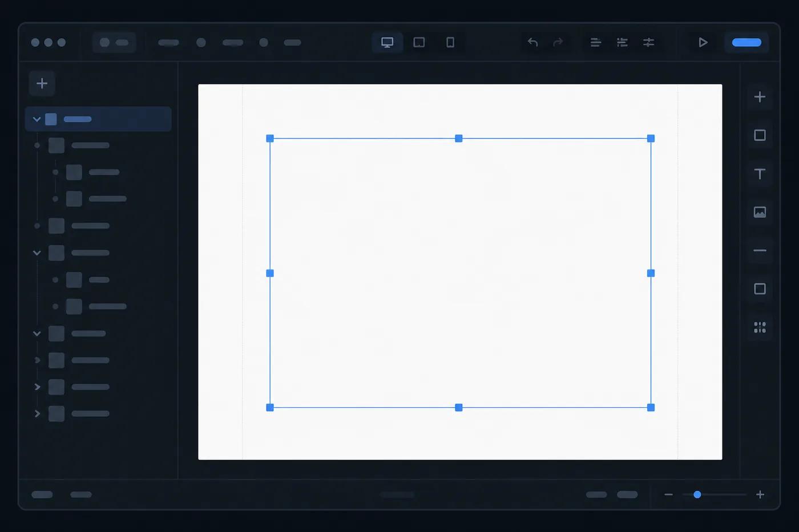Screen dimensions: 799x532
Task: Switch to the desktop viewport preview
Action: click(388, 42)
